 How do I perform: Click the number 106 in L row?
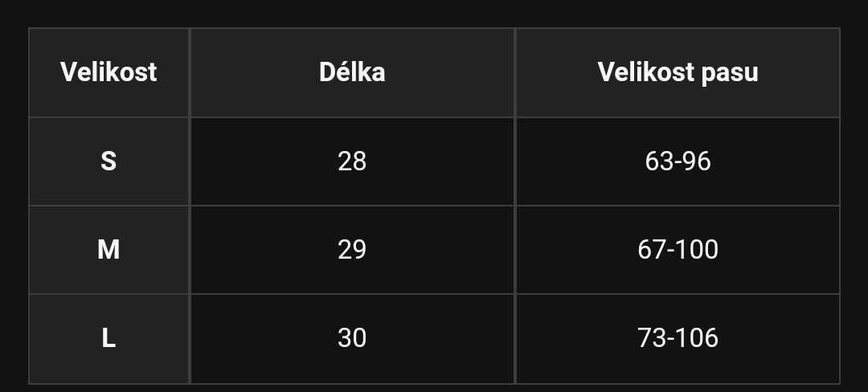tap(697, 338)
